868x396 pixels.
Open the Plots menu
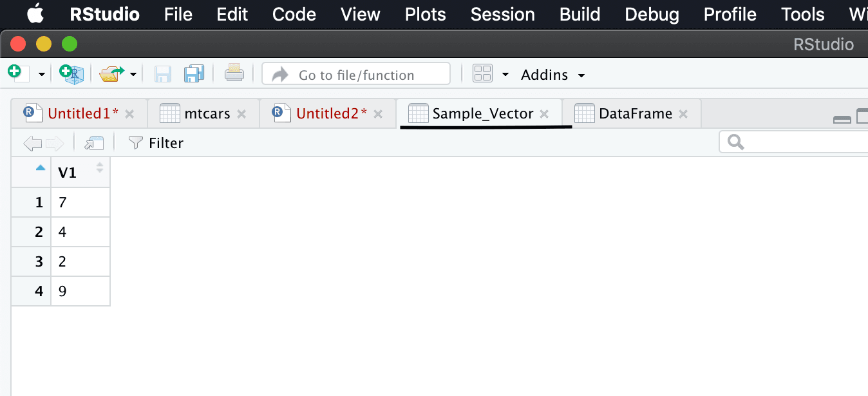click(425, 14)
